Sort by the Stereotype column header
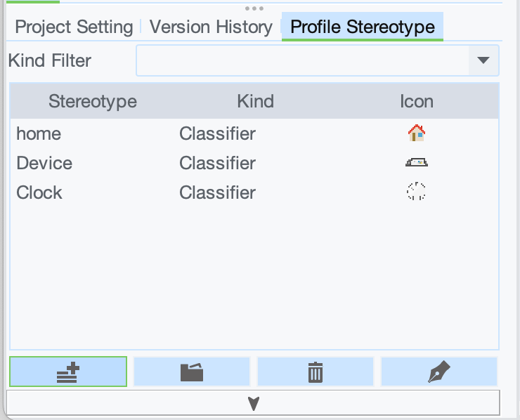 tap(92, 101)
